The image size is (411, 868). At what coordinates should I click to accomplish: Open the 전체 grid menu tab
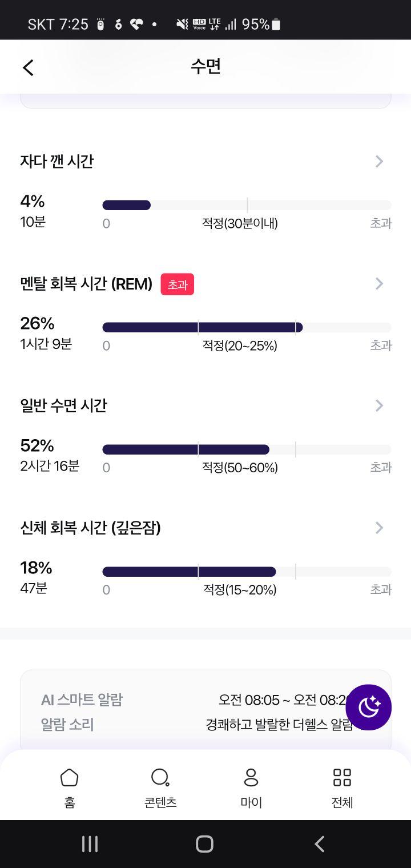[342, 788]
